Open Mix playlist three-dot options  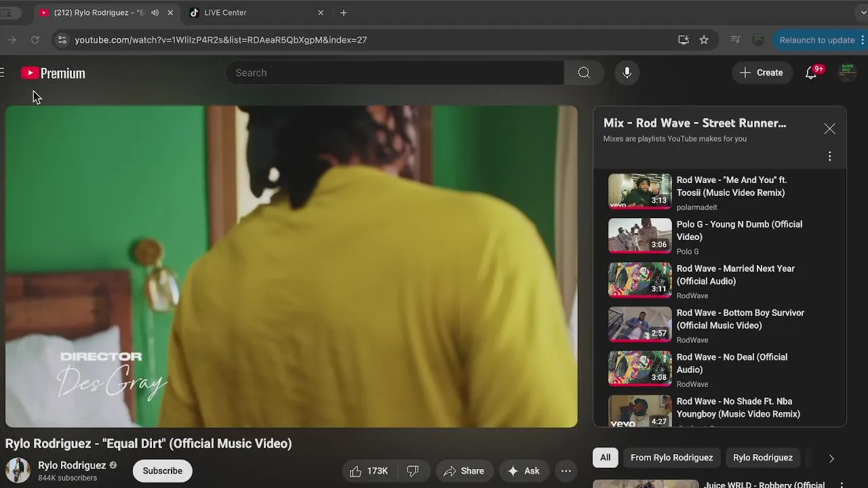829,157
